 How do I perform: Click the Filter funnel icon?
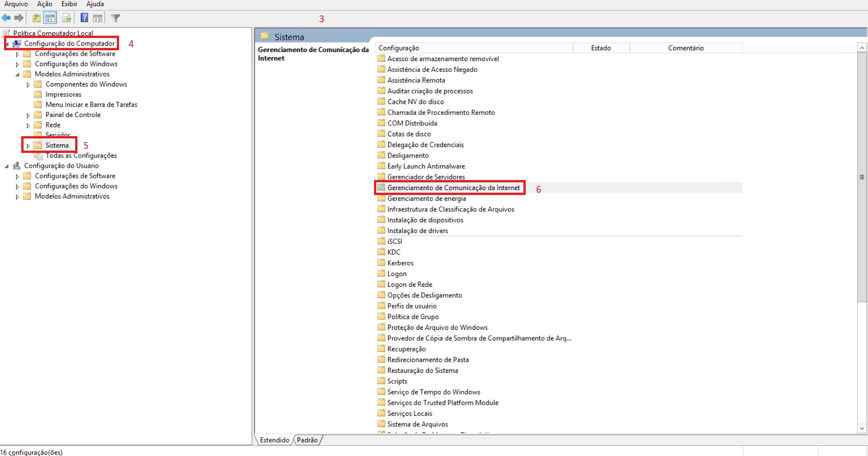(x=115, y=18)
